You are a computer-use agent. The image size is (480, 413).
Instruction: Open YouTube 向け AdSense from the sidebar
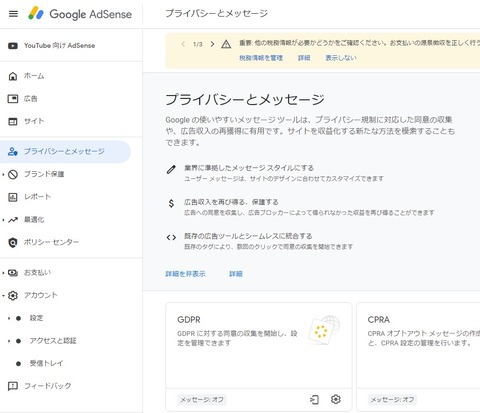point(59,46)
